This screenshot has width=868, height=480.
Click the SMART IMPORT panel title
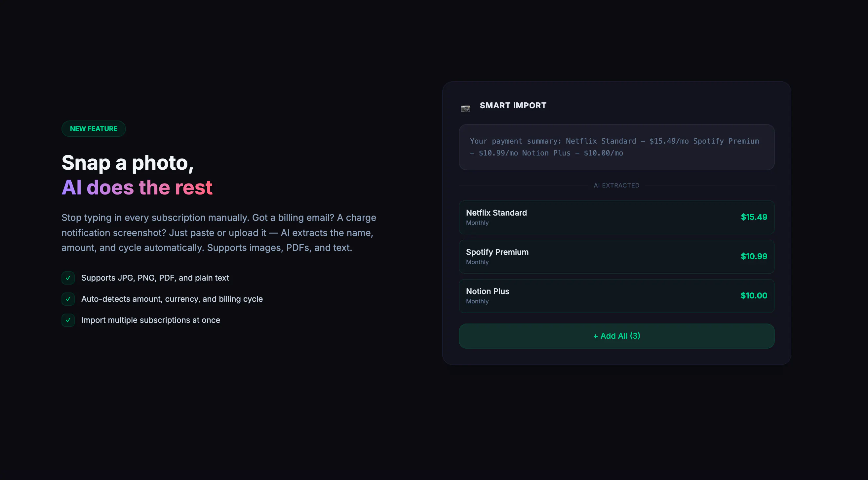(513, 106)
